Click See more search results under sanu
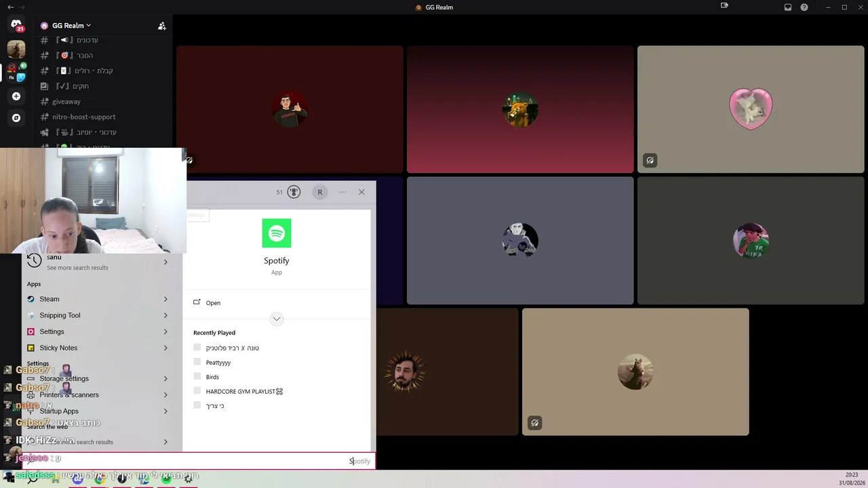The width and height of the screenshot is (868, 488). tap(77, 268)
